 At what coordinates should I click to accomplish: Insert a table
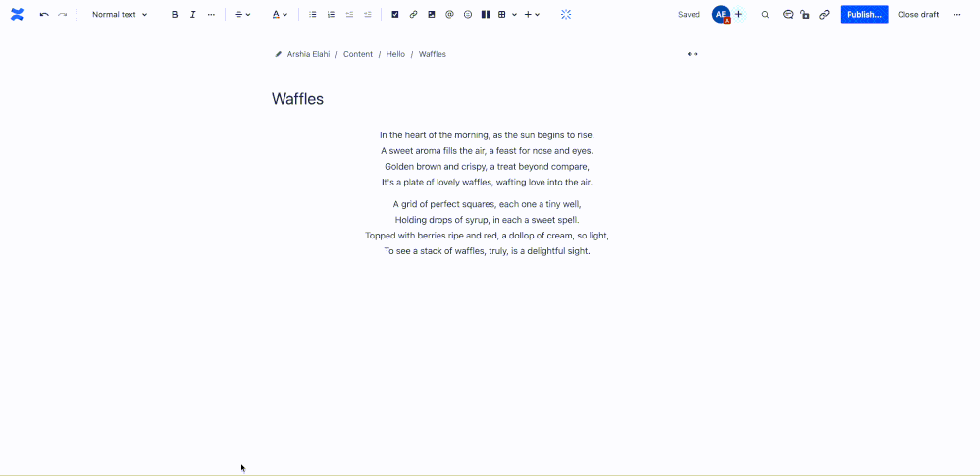pyautogui.click(x=502, y=15)
